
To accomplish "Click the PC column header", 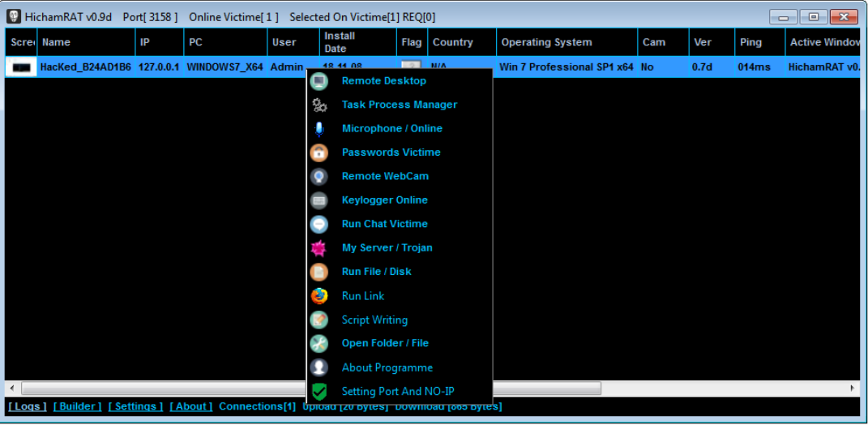I will pos(225,42).
